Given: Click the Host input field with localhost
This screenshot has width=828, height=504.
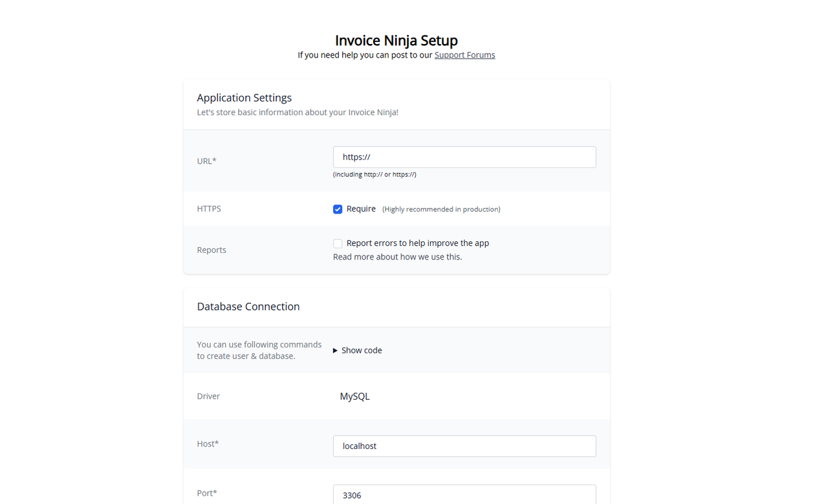Looking at the screenshot, I should click(464, 446).
